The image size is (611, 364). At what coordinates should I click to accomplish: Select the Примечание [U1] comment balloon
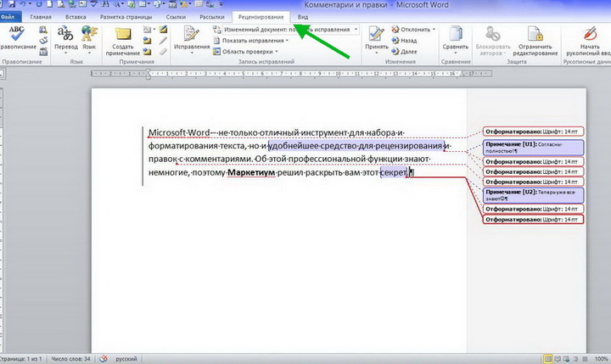(533, 148)
